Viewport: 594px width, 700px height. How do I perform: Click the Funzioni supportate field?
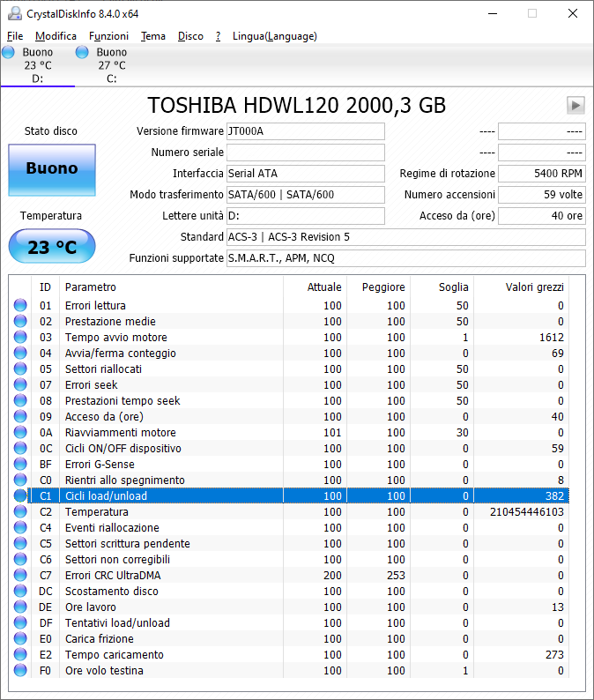406,258
